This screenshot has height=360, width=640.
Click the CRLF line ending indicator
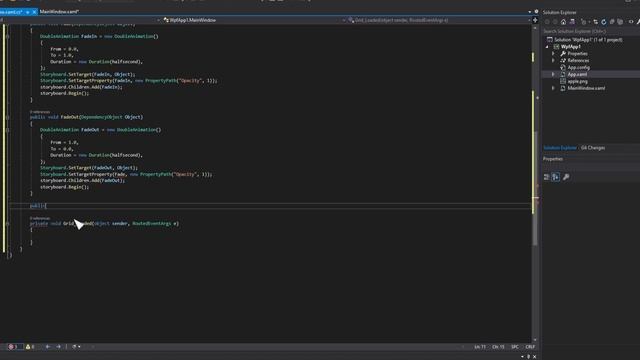coord(530,347)
